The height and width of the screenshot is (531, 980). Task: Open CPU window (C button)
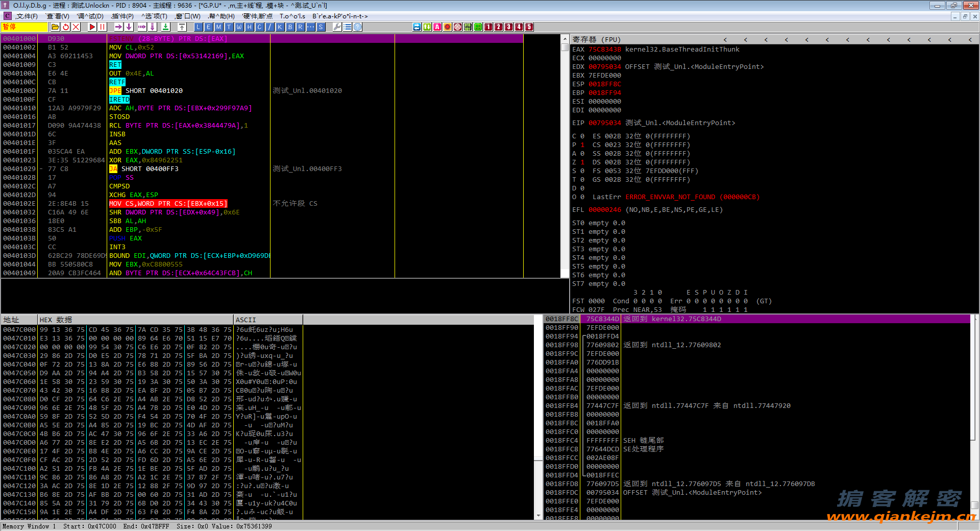[x=259, y=27]
